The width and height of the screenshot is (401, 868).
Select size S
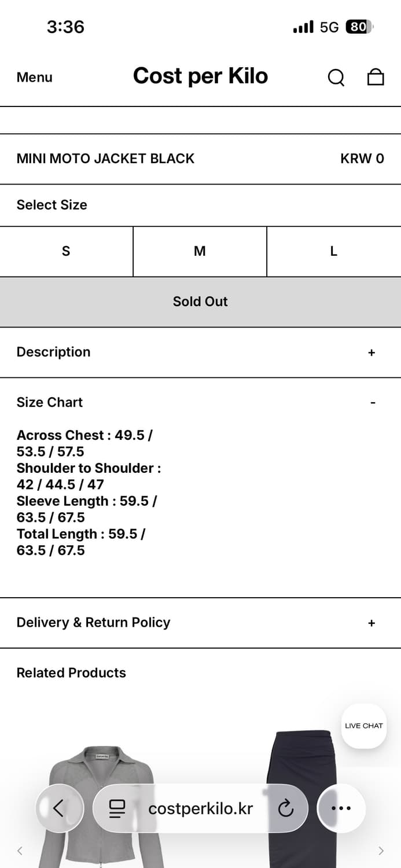pyautogui.click(x=66, y=251)
